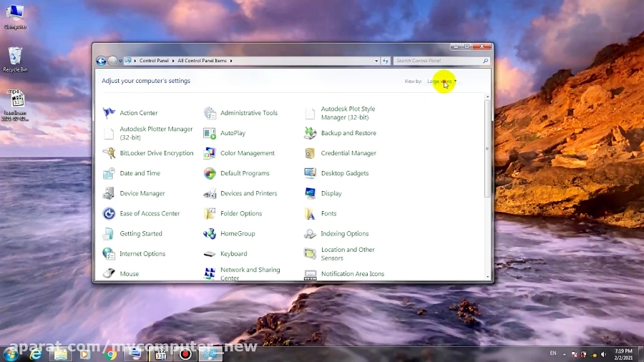Open the Action Center flag icon
The height and width of the screenshot is (362, 644).
(x=109, y=113)
